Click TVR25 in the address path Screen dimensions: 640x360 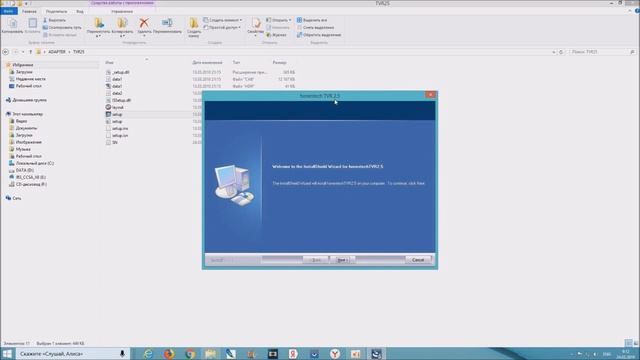coord(79,52)
